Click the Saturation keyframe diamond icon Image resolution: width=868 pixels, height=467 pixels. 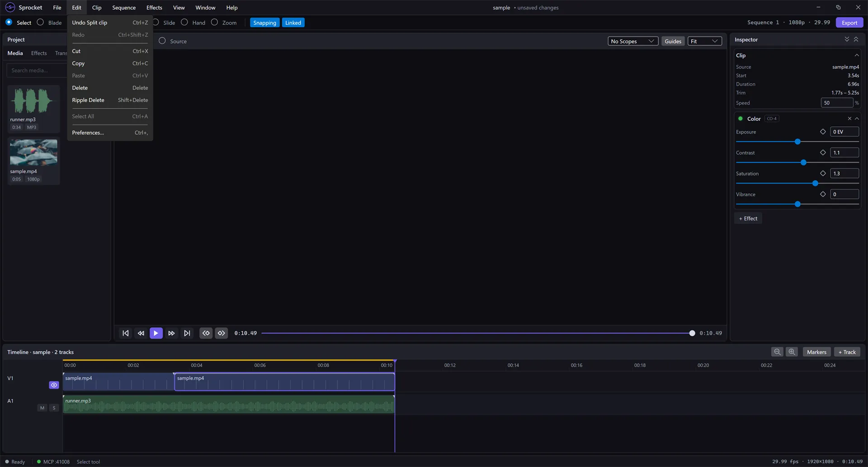coord(823,173)
